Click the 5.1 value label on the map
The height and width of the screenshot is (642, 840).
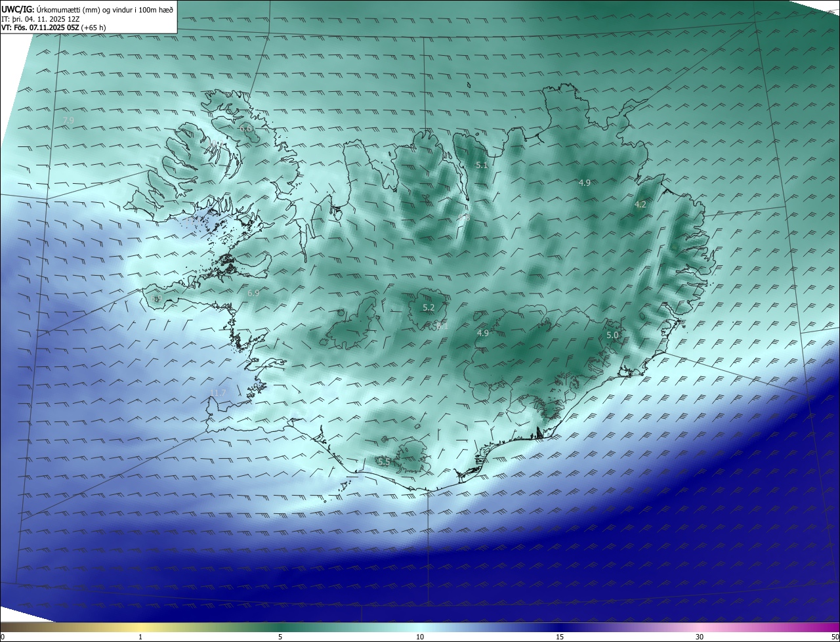point(482,165)
